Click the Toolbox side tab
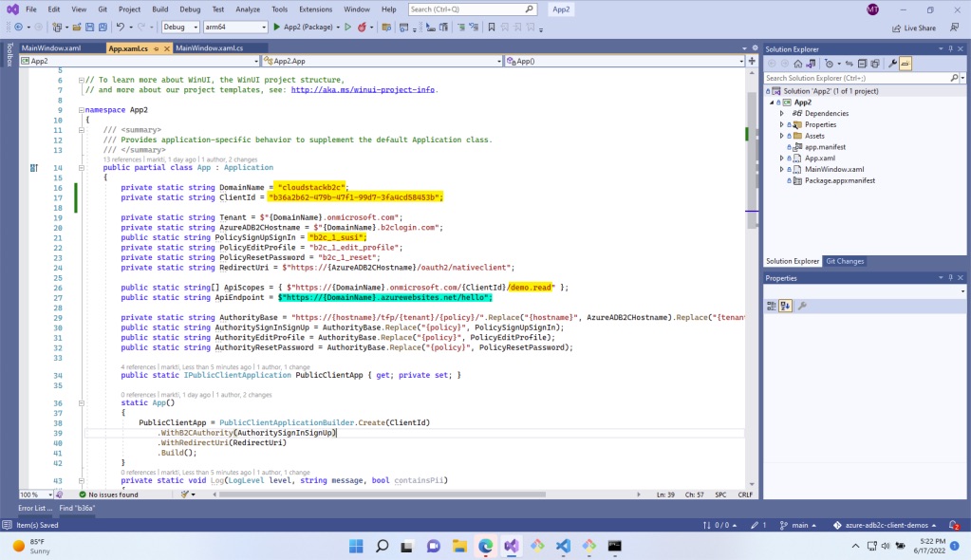The height and width of the screenshot is (560, 971). tap(9, 54)
